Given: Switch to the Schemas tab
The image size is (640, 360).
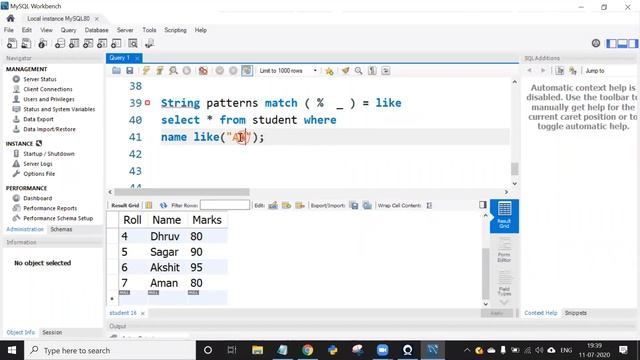Looking at the screenshot, I should 61,229.
